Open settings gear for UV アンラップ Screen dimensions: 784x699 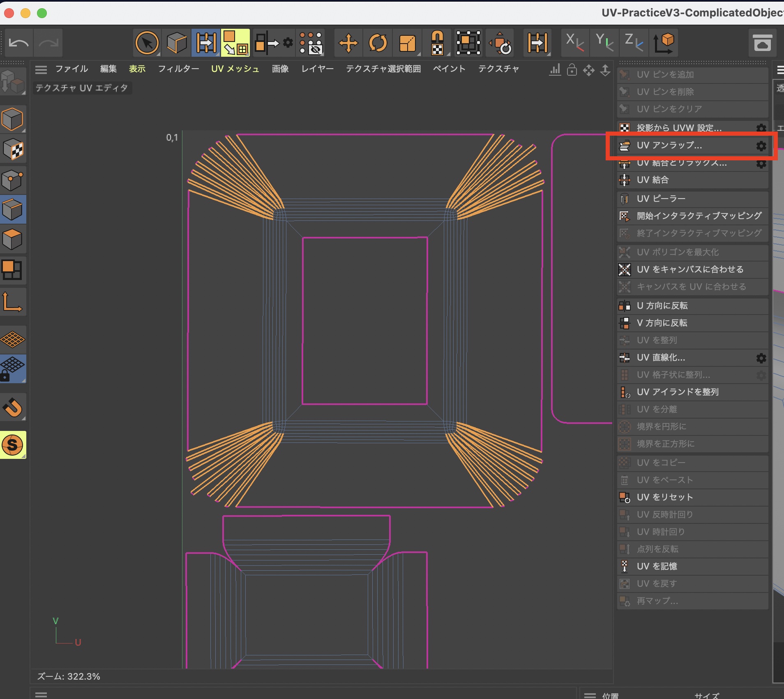click(761, 146)
